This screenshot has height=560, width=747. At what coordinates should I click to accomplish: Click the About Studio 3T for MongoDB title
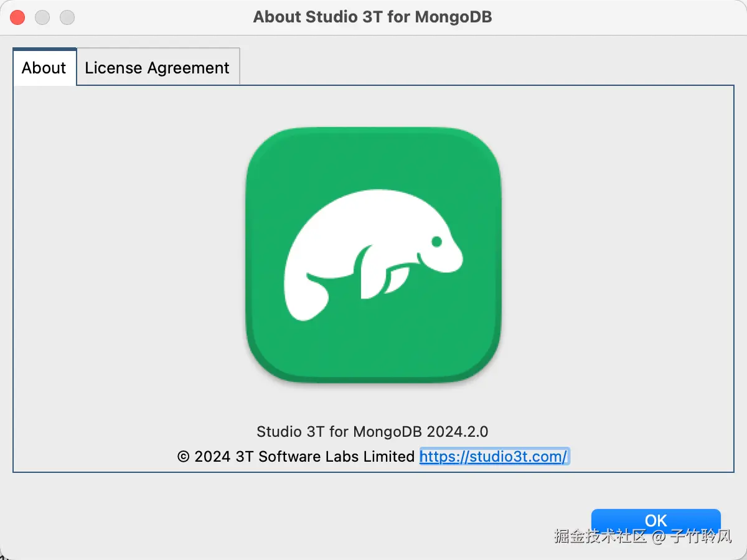pyautogui.click(x=372, y=17)
